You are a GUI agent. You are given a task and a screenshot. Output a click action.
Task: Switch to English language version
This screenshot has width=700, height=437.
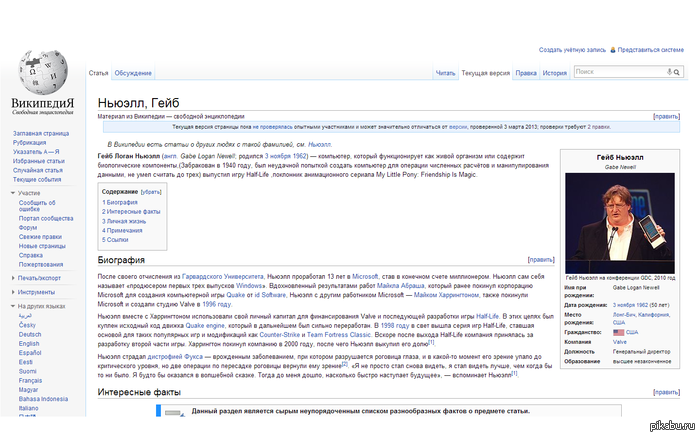29,344
